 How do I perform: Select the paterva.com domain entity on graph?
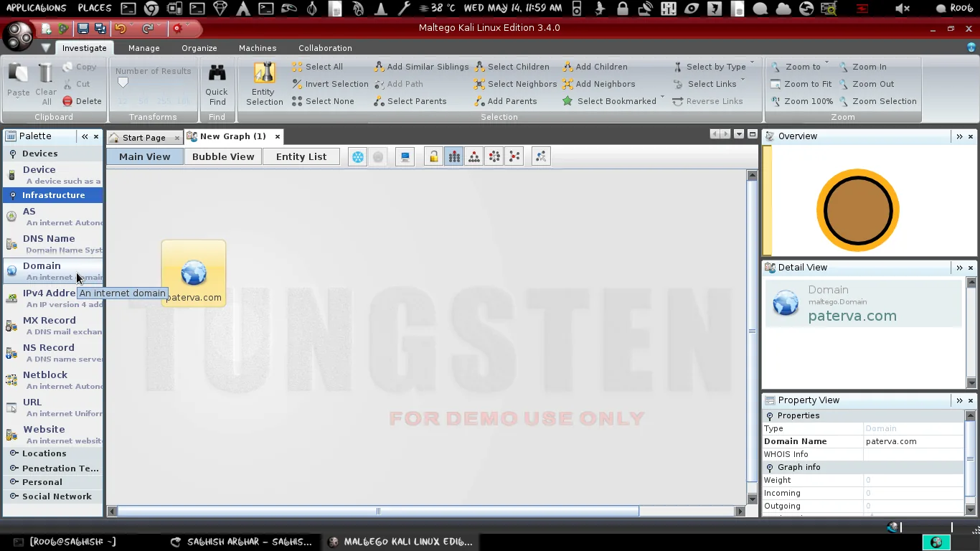pos(194,273)
